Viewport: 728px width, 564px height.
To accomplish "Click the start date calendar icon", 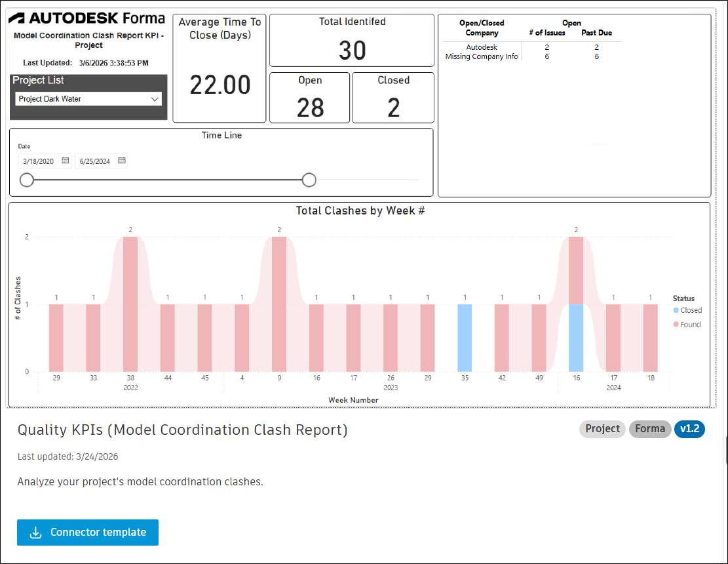I will [x=66, y=161].
